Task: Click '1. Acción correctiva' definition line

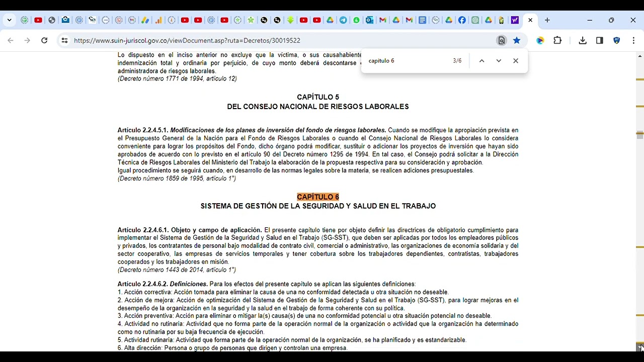Action: [x=283, y=292]
